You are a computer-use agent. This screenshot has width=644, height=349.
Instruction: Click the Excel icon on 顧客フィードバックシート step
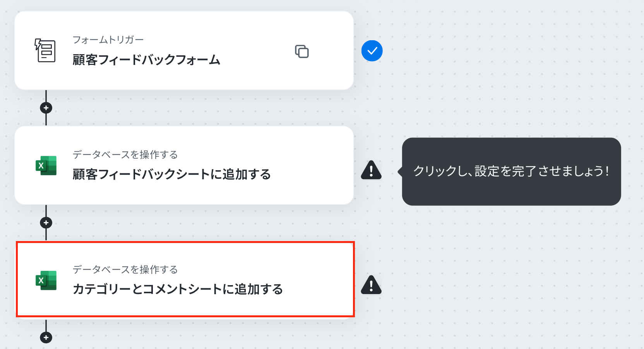tap(46, 166)
